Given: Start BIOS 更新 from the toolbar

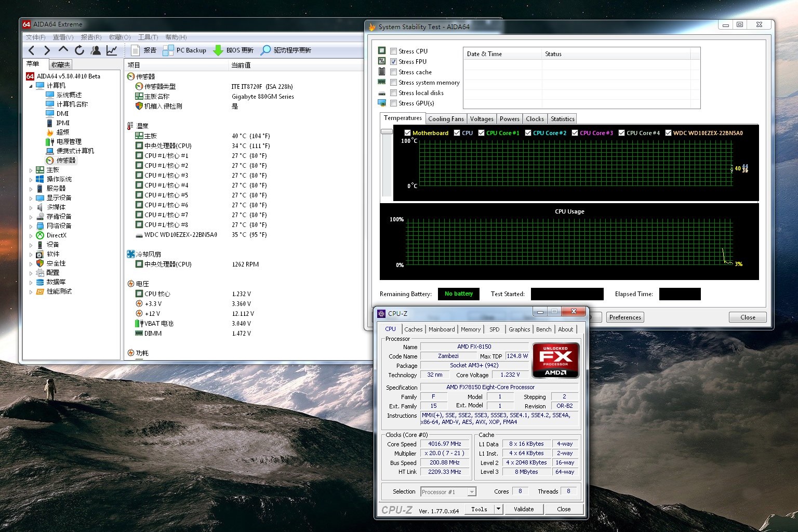Looking at the screenshot, I should [233, 50].
